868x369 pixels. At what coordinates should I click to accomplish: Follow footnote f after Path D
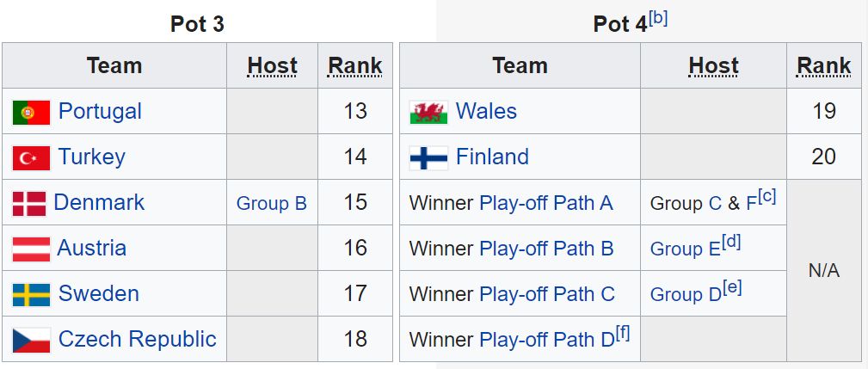pyautogui.click(x=622, y=334)
